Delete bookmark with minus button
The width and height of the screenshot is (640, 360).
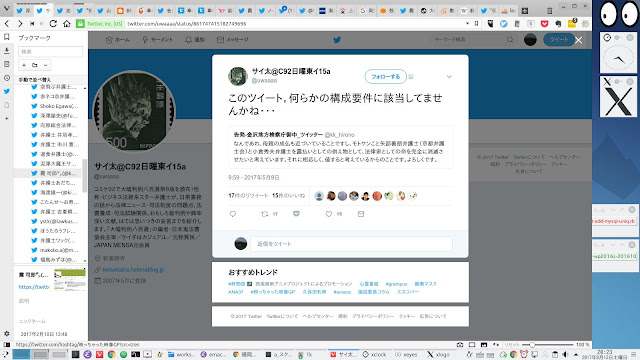[45, 65]
